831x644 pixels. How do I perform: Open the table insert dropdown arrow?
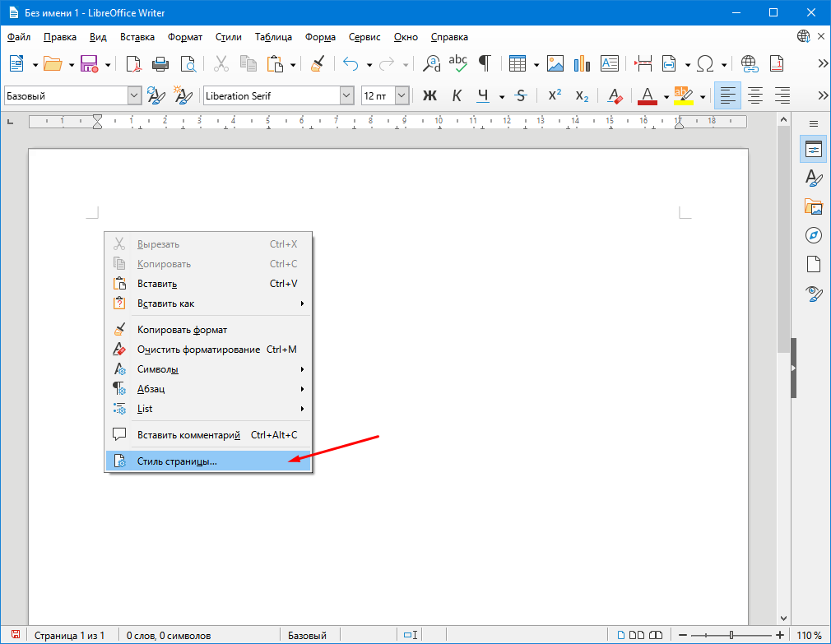click(536, 65)
